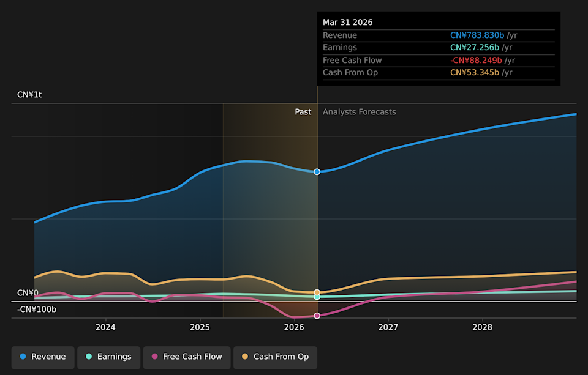Click the CN¥0 y-axis label

point(28,292)
